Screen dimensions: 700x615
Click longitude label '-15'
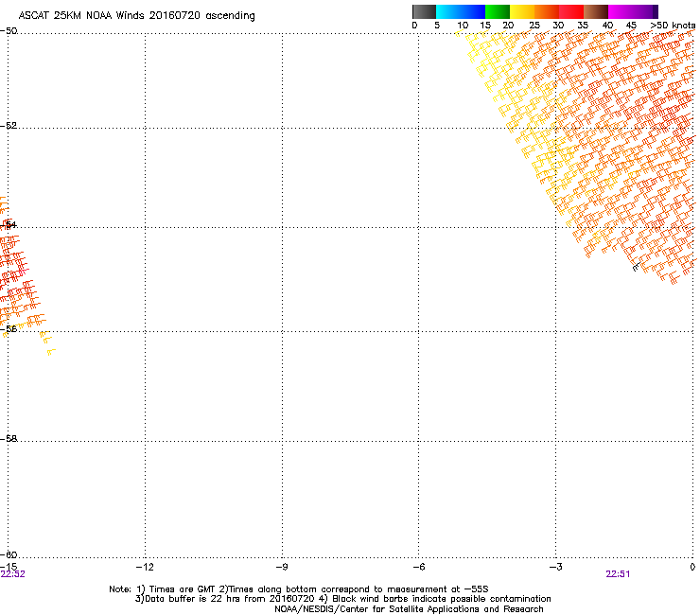9,567
